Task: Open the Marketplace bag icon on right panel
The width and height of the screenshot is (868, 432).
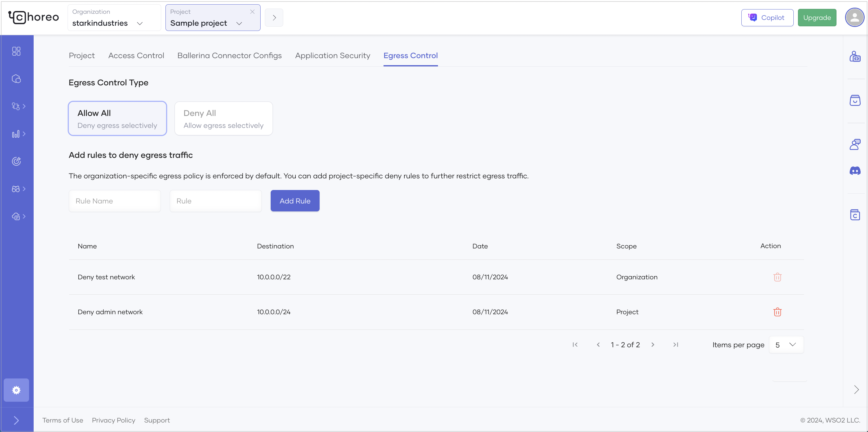Action: coord(855,100)
